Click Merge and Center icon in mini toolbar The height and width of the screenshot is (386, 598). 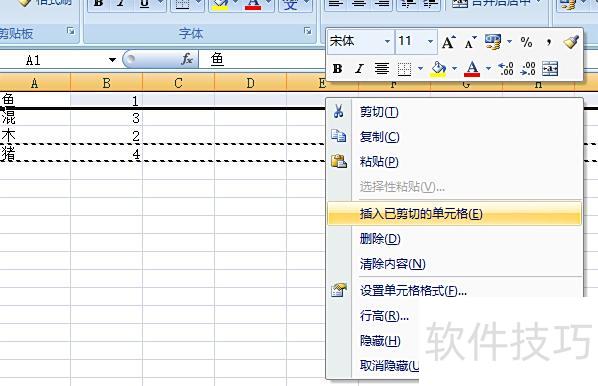(550, 69)
